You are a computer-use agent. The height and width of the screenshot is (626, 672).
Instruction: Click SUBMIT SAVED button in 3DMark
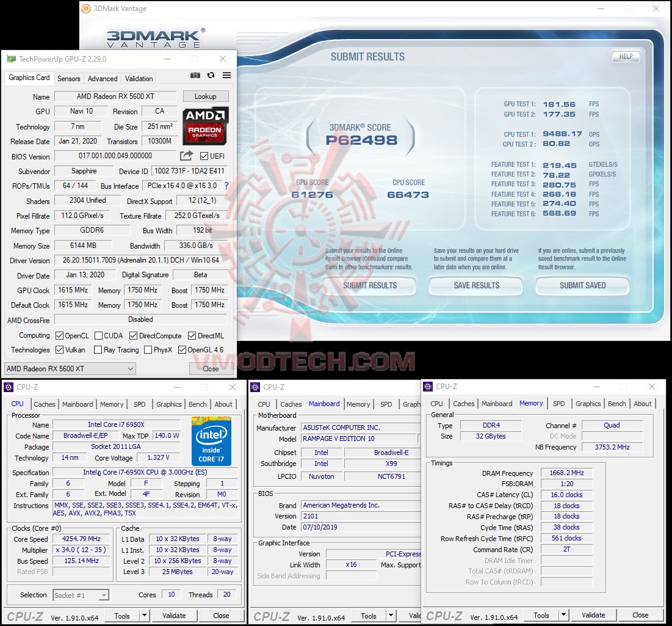tap(582, 286)
